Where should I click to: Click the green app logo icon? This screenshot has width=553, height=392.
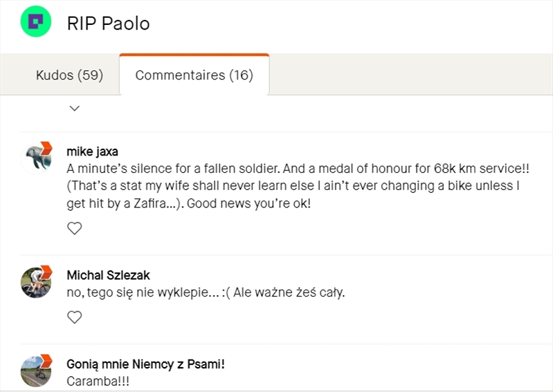click(37, 23)
